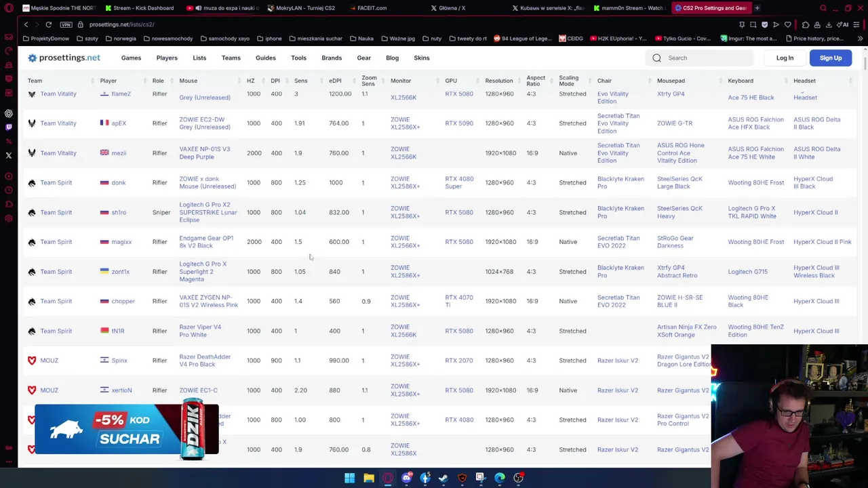This screenshot has height=488, width=868.
Task: Click the SUCHAR -5% code banner
Action: click(x=127, y=429)
